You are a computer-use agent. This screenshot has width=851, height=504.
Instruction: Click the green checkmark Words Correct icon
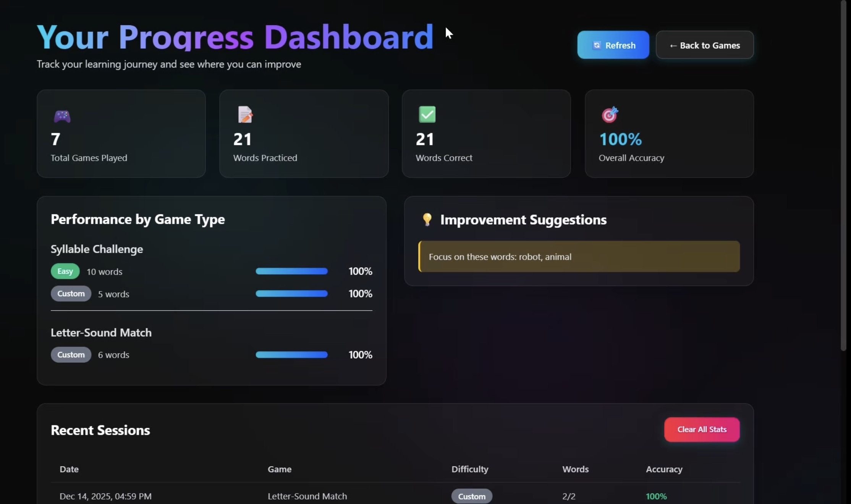(x=427, y=115)
